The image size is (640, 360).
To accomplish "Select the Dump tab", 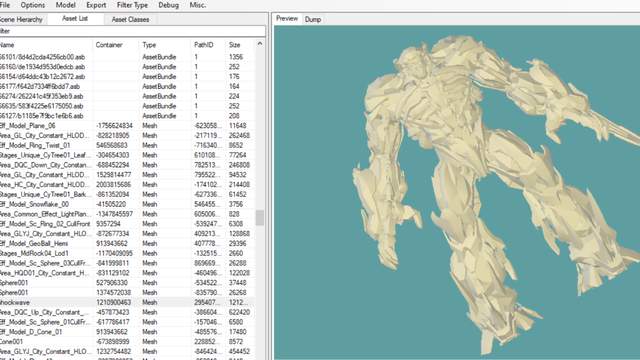I will 313,20.
